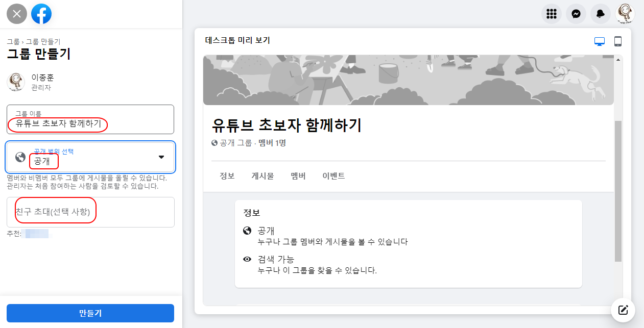644x328 pixels.
Task: Click the 정보 card heading
Action: pos(252,213)
